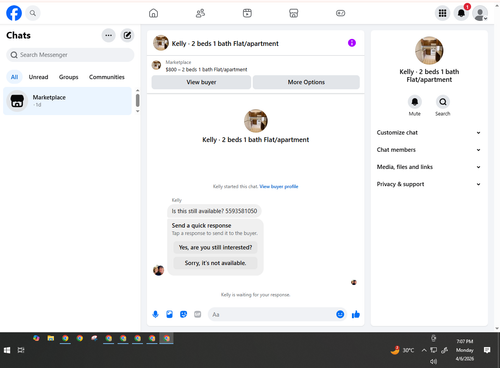This screenshot has width=500, height=368.
Task: Click the large listing avatar in right panel
Action: [x=429, y=50]
